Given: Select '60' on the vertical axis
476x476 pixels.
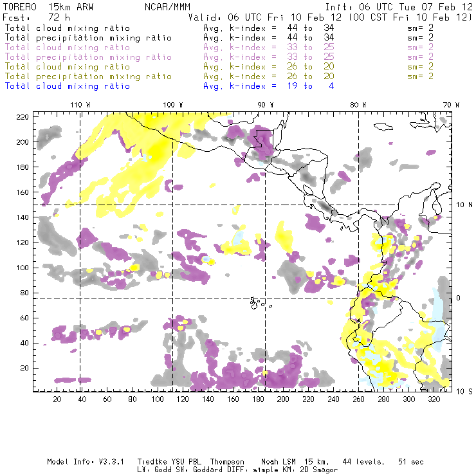Looking at the screenshot, I should [x=24, y=318].
